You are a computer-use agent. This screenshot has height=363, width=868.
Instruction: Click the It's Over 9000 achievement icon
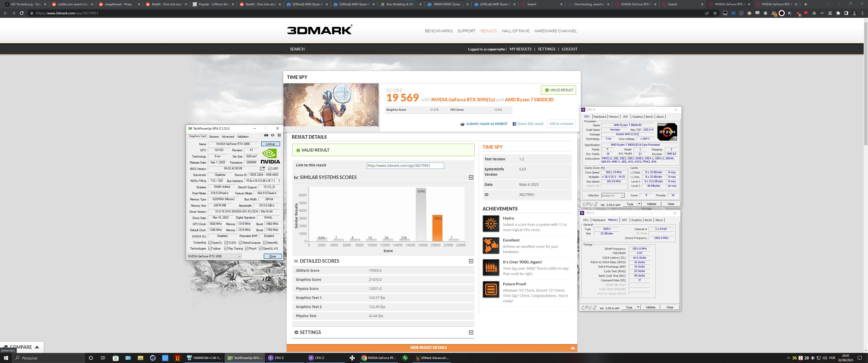pyautogui.click(x=491, y=267)
